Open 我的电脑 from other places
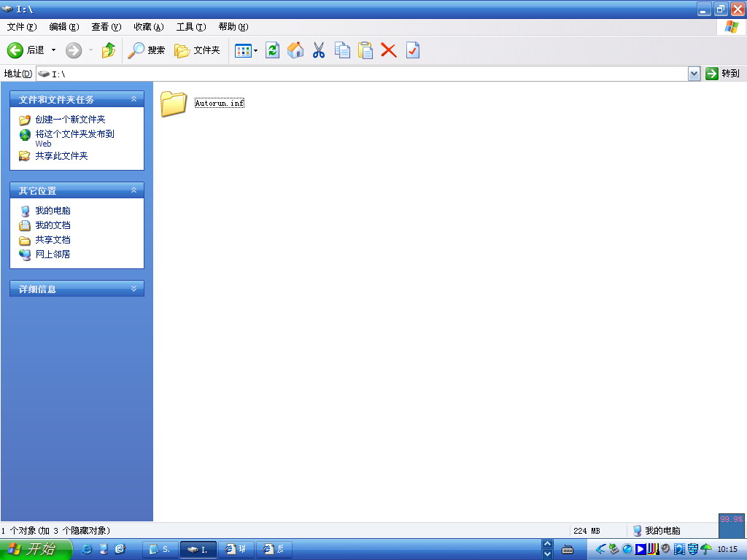The width and height of the screenshot is (747, 560). click(x=53, y=211)
